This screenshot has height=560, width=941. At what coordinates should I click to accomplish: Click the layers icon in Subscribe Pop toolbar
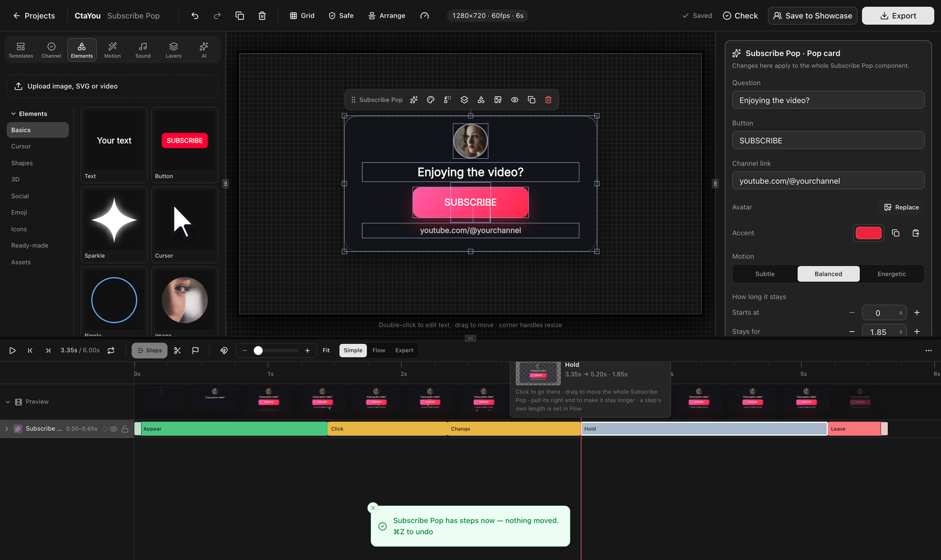(x=464, y=100)
